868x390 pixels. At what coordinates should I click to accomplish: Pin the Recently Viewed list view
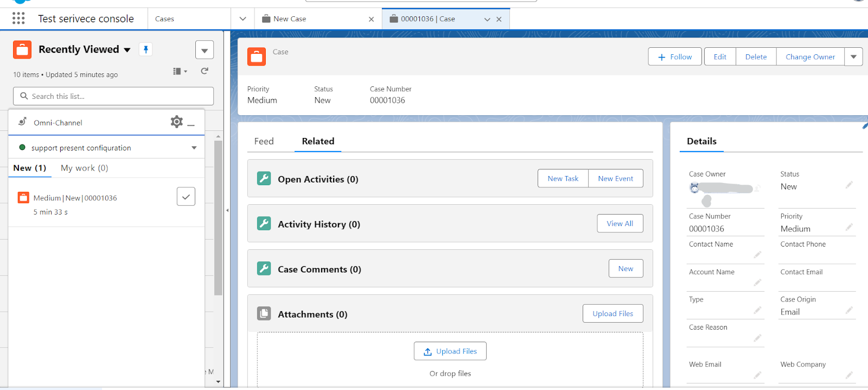point(145,49)
